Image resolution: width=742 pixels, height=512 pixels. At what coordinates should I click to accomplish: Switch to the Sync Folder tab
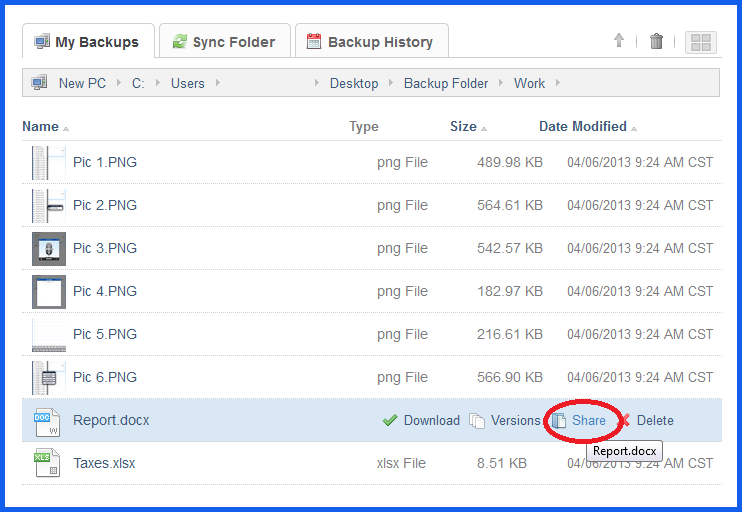tap(223, 42)
